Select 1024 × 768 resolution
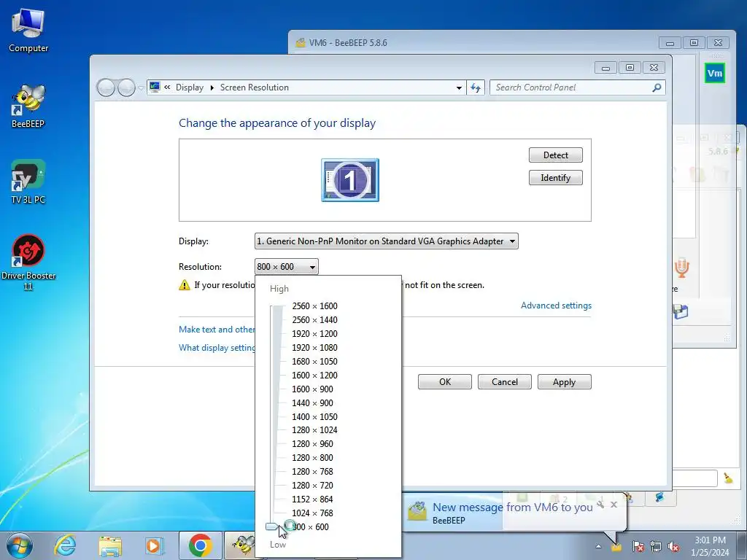747x560 pixels. (x=312, y=513)
